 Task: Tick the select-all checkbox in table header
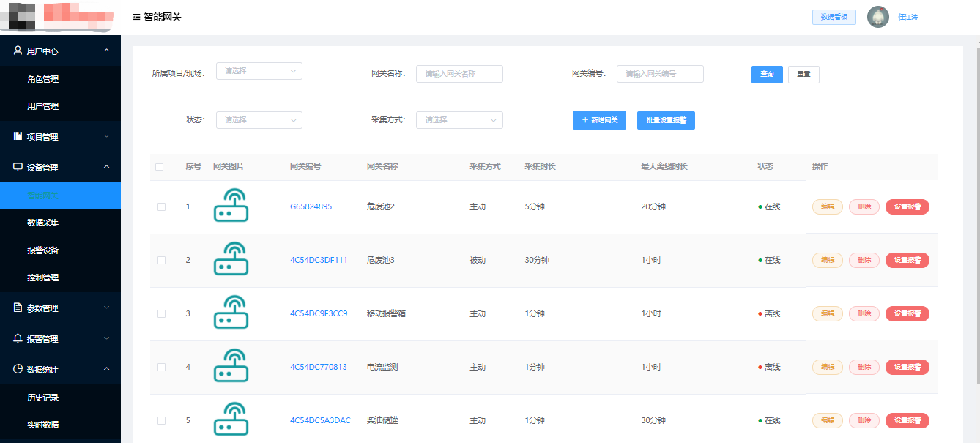pyautogui.click(x=160, y=167)
